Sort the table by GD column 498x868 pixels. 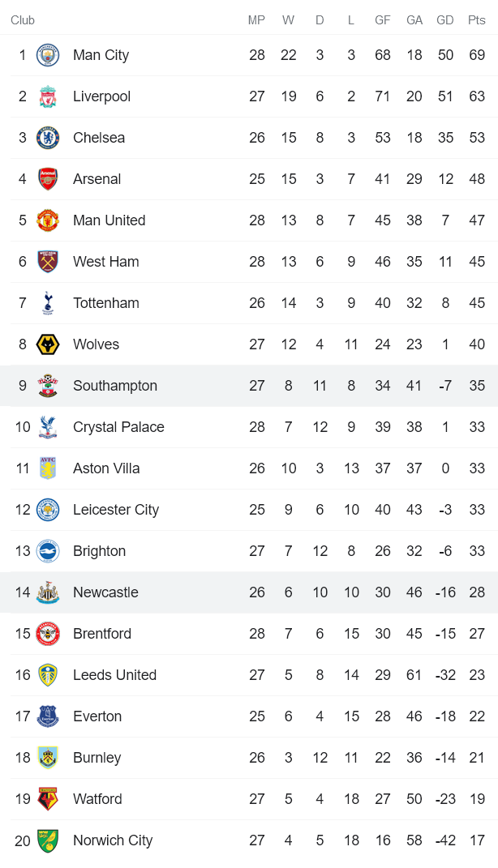coord(445,20)
